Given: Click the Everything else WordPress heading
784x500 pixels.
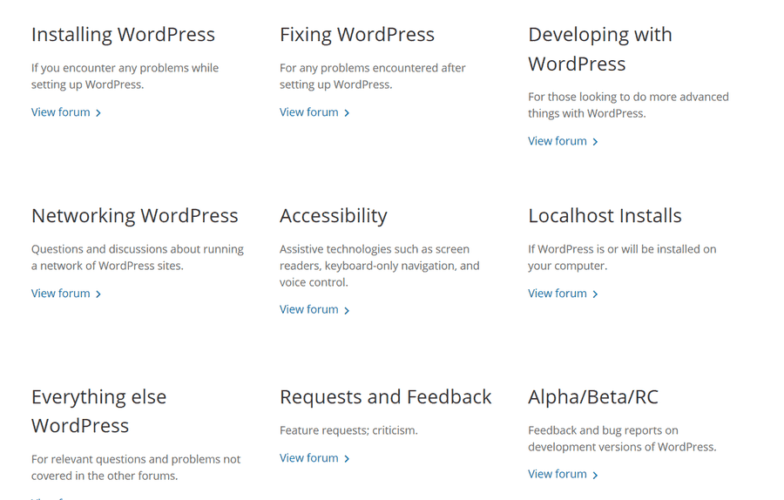Looking at the screenshot, I should (x=99, y=411).
